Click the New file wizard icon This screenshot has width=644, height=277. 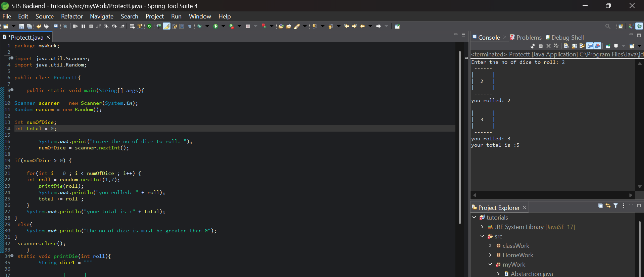[6, 26]
